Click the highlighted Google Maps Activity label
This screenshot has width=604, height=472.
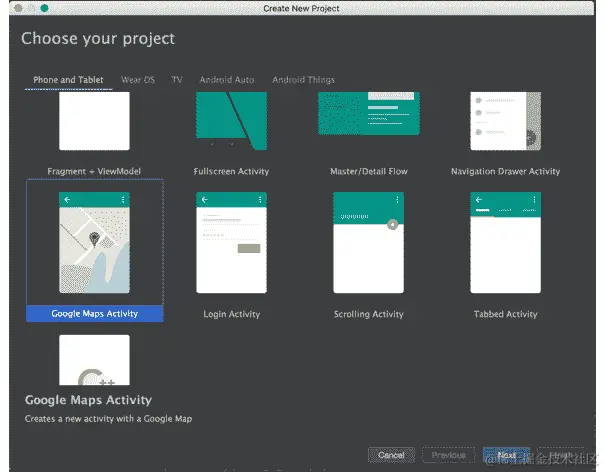95,314
